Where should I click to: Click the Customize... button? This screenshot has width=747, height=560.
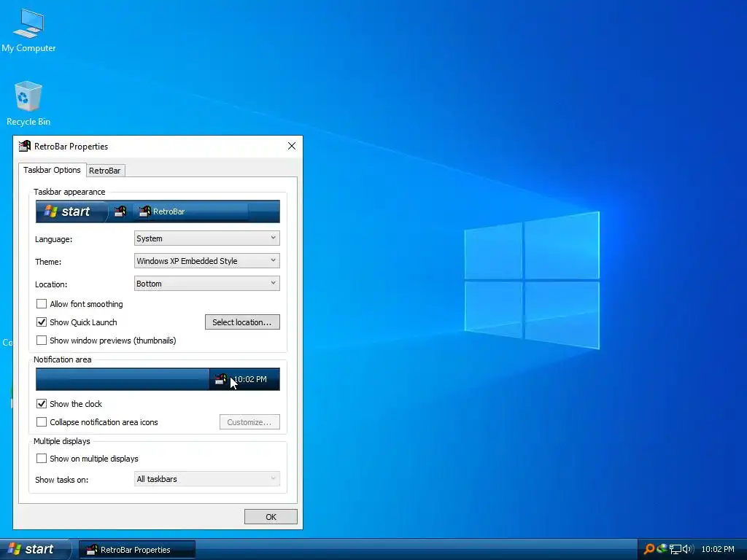pos(249,422)
